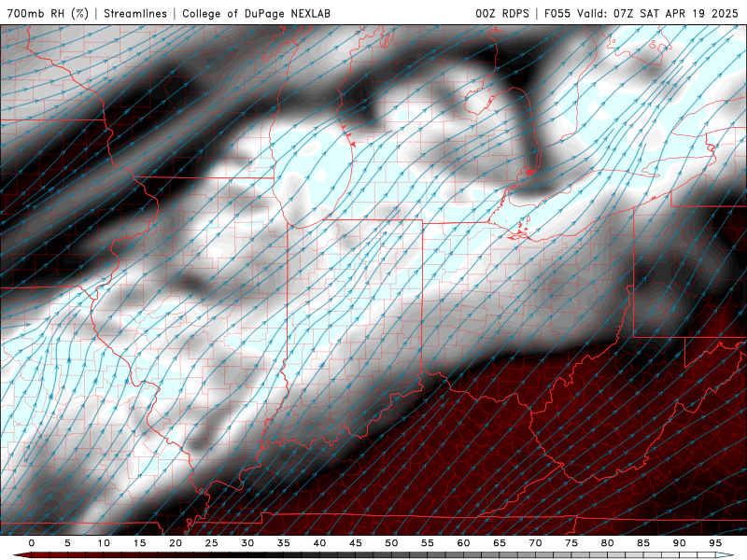Viewport: 747px width, 560px height.
Task: Click the "Streamlines" label in header
Action: [135, 13]
